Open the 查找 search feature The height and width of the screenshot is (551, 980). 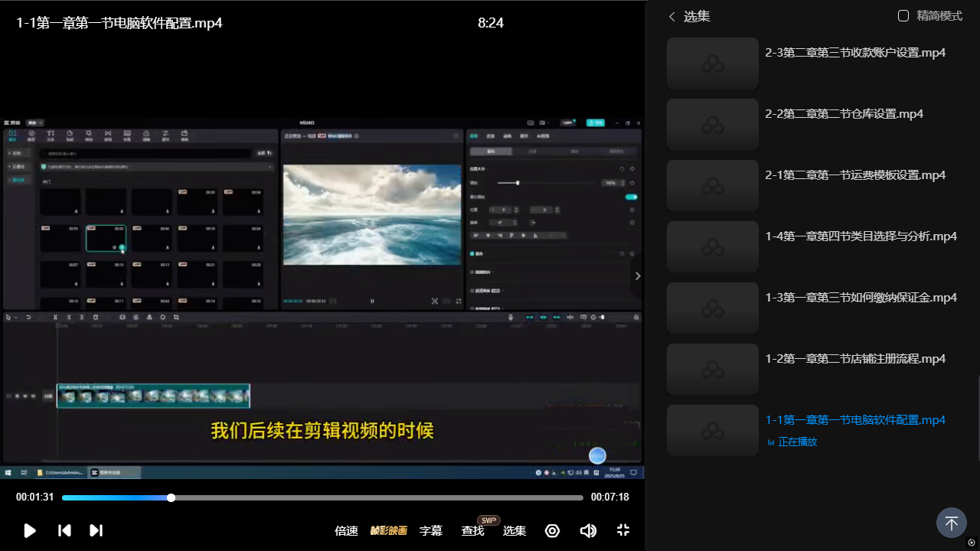tap(472, 530)
